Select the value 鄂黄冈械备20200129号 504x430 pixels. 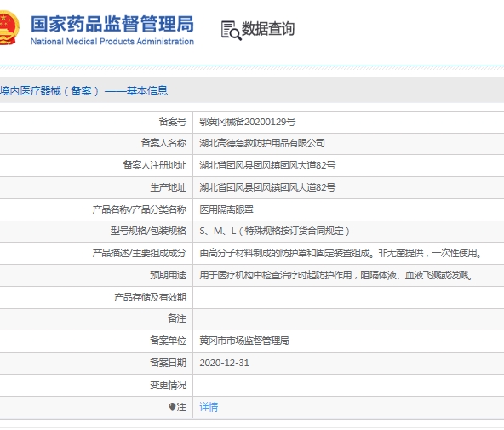[x=247, y=122]
